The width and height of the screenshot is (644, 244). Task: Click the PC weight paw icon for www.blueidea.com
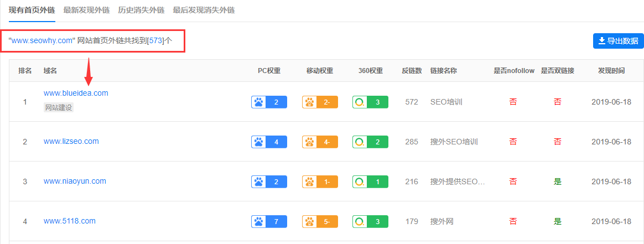[259, 102]
